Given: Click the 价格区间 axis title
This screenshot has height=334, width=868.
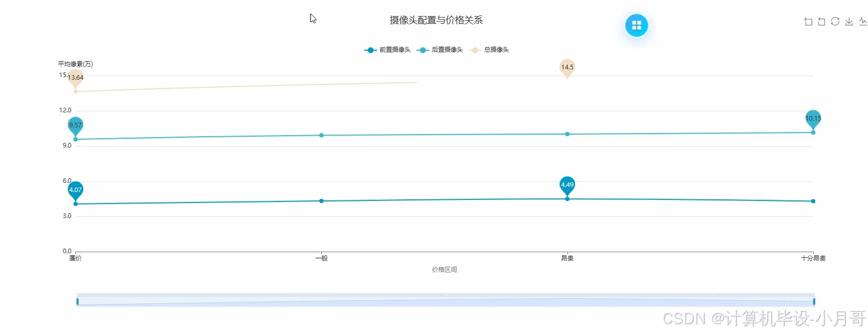Looking at the screenshot, I should (x=444, y=269).
